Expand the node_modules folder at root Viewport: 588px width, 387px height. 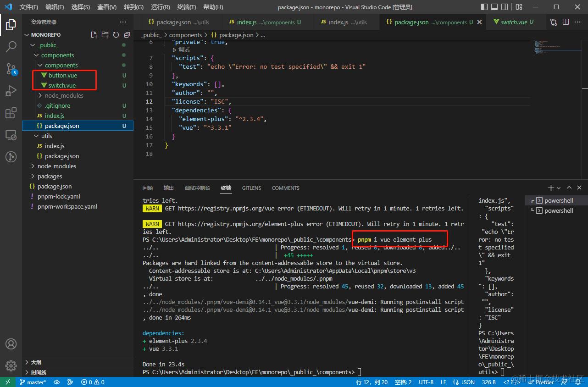point(56,166)
